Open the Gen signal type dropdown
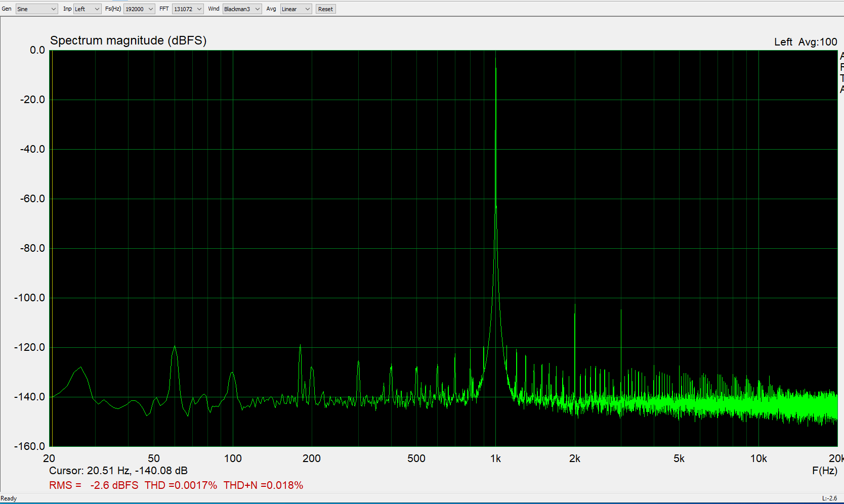Image resolution: width=844 pixels, height=504 pixels. [36, 9]
